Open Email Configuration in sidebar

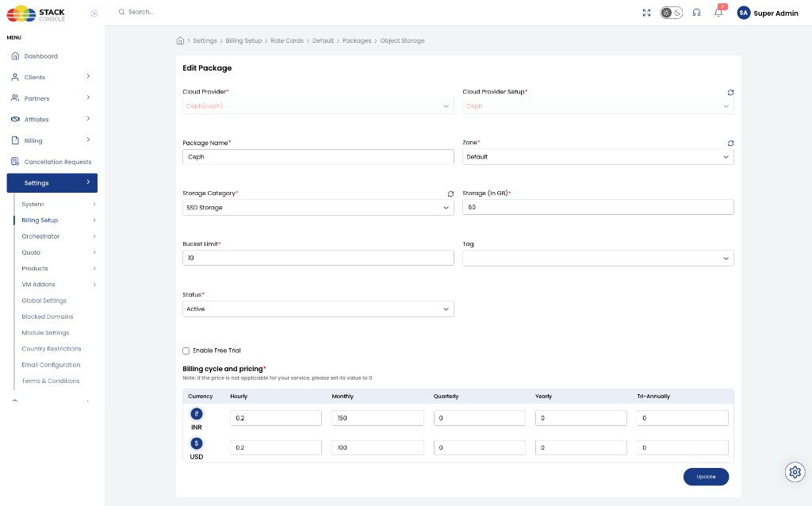(x=51, y=365)
